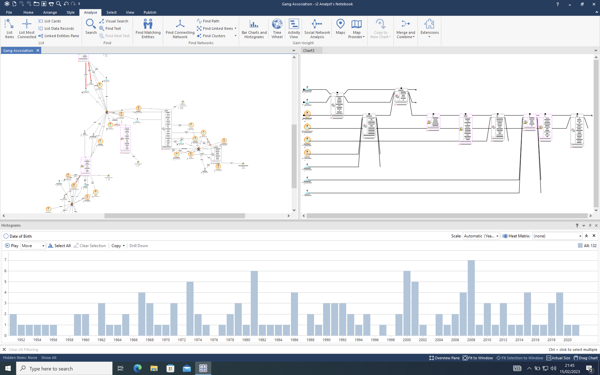Viewport: 600px width, 375px height.
Task: Toggle the Heat Matrix option
Action: 516,236
